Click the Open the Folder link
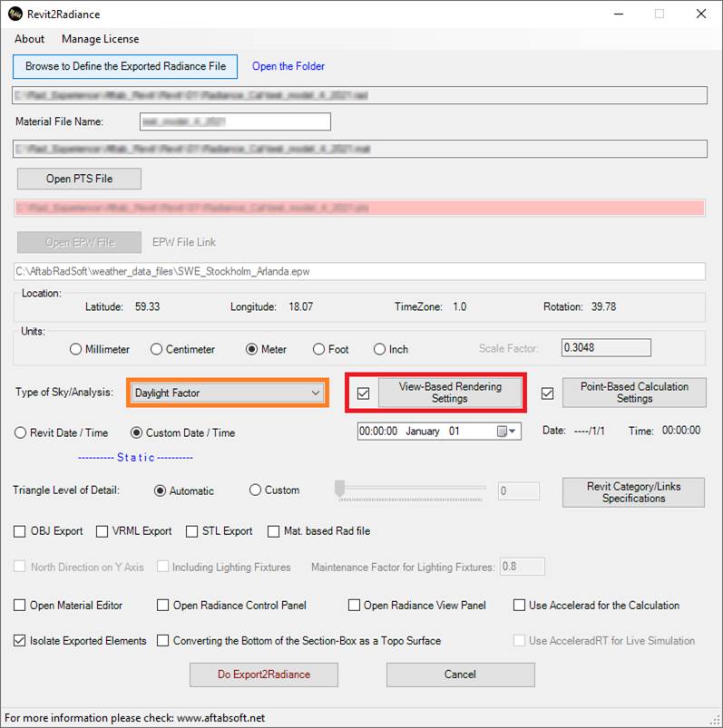 (288, 66)
